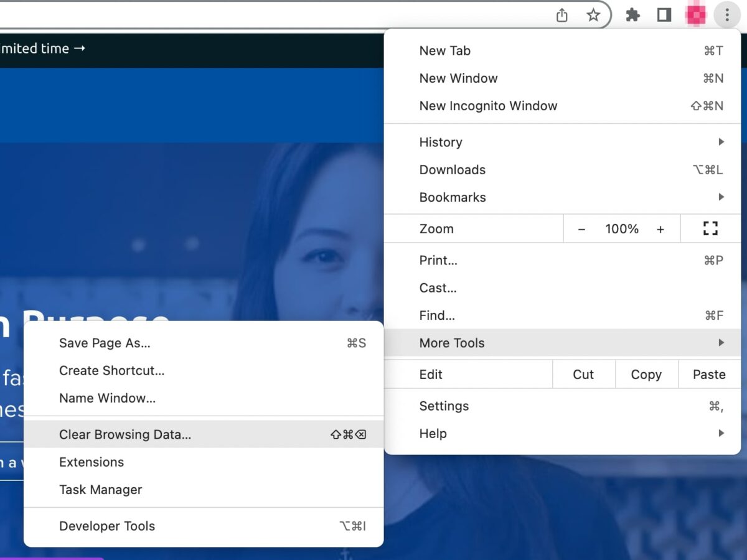Select Developer Tools from the submenu
This screenshot has width=747, height=560.
tap(107, 526)
